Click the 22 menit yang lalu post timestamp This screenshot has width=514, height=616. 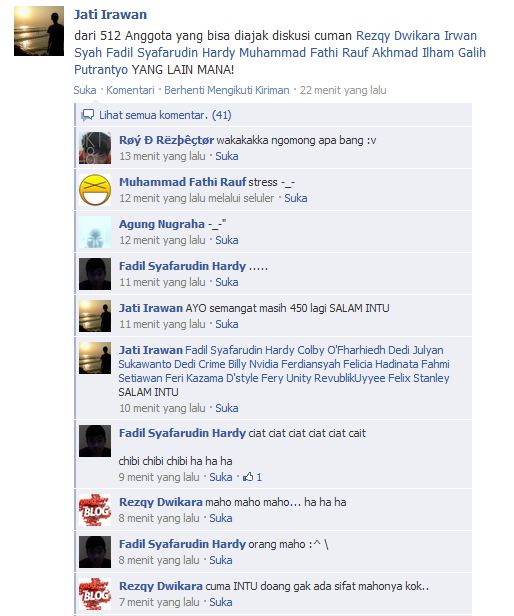(x=343, y=90)
